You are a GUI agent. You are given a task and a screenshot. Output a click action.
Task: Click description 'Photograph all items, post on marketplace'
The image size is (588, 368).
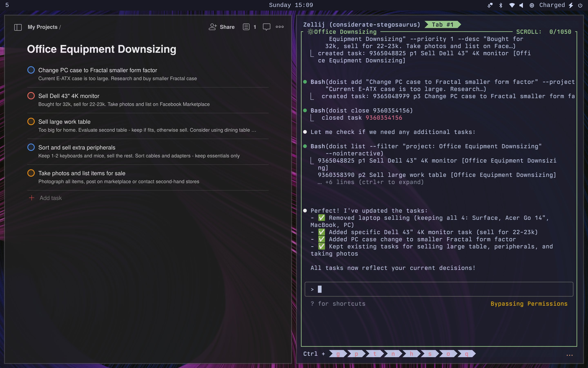[x=119, y=182]
